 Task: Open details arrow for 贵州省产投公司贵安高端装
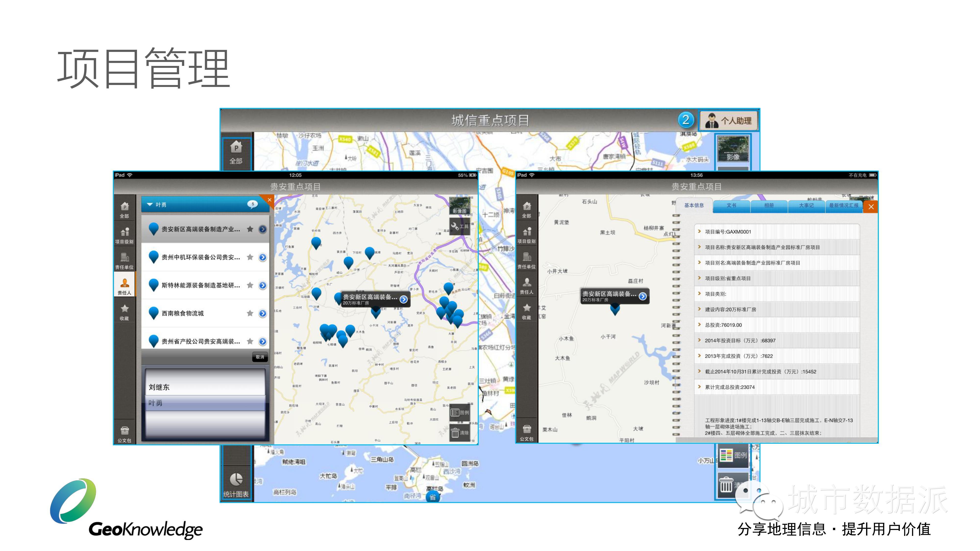pyautogui.click(x=262, y=341)
